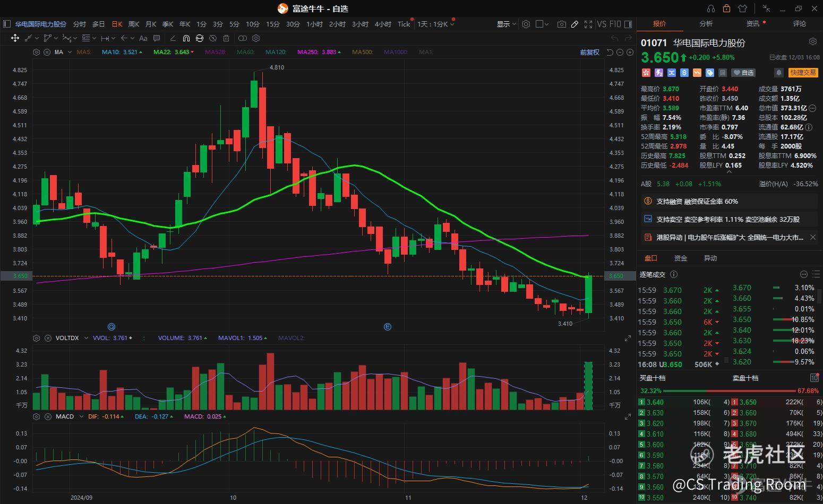This screenshot has width=823, height=504.
Task: Click the orange short-selling badge icon
Action: [697, 73]
